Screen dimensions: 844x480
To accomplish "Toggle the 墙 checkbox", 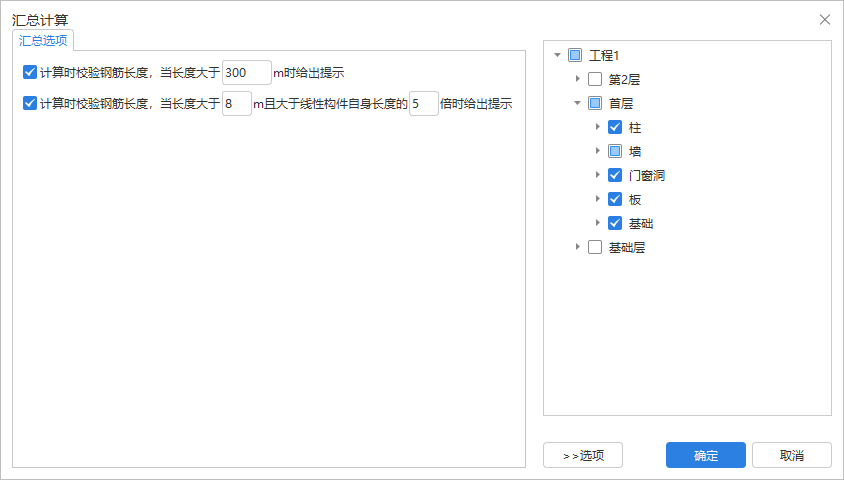I will tap(615, 151).
